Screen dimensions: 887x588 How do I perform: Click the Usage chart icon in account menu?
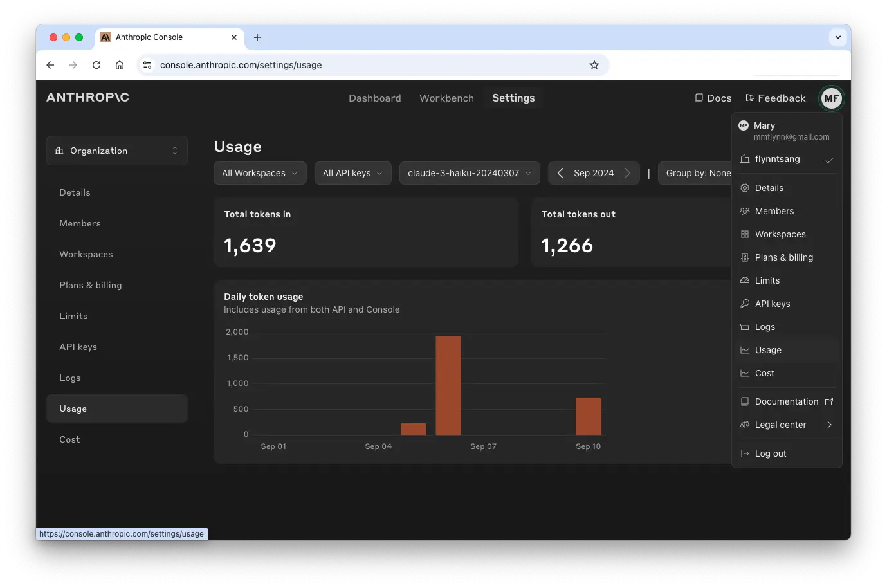[745, 350]
